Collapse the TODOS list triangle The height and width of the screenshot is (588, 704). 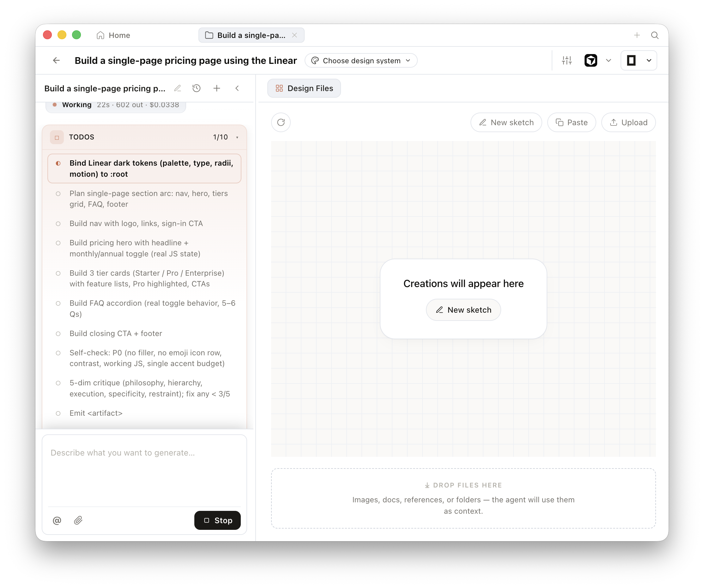coord(237,137)
